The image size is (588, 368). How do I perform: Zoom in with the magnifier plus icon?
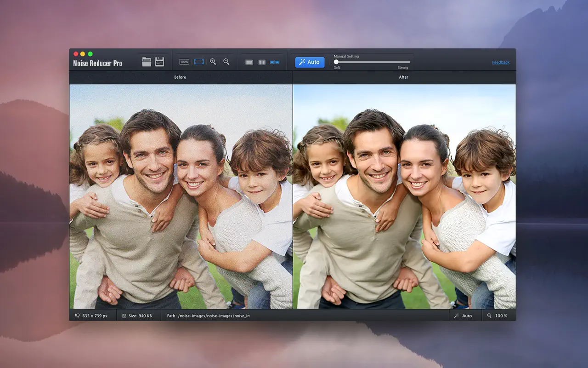point(213,62)
